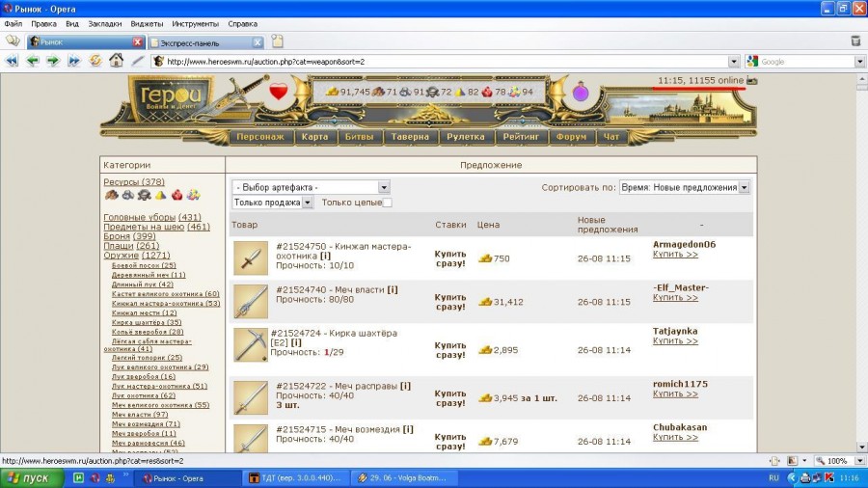Open the Закладки menu
This screenshot has height=488, width=868.
tap(104, 24)
